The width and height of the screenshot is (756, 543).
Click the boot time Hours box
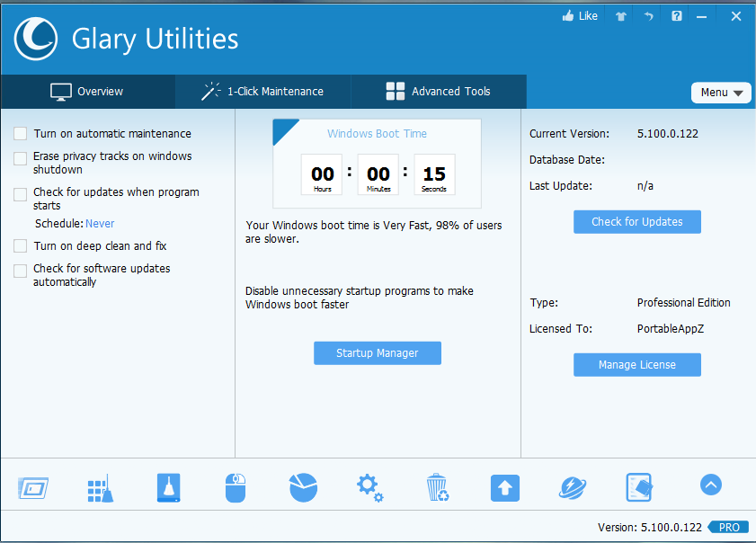click(322, 174)
